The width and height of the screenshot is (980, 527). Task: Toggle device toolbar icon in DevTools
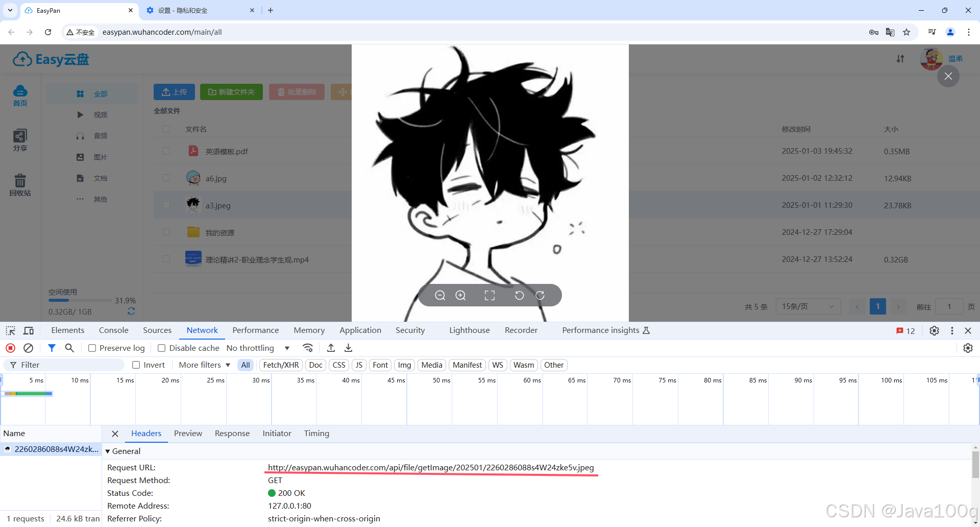pyautogui.click(x=29, y=330)
